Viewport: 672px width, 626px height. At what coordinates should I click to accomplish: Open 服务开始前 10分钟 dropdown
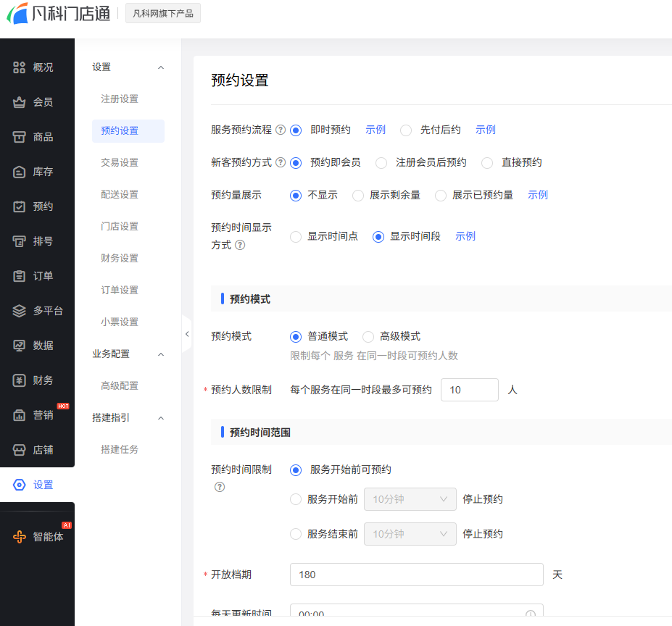(x=410, y=499)
